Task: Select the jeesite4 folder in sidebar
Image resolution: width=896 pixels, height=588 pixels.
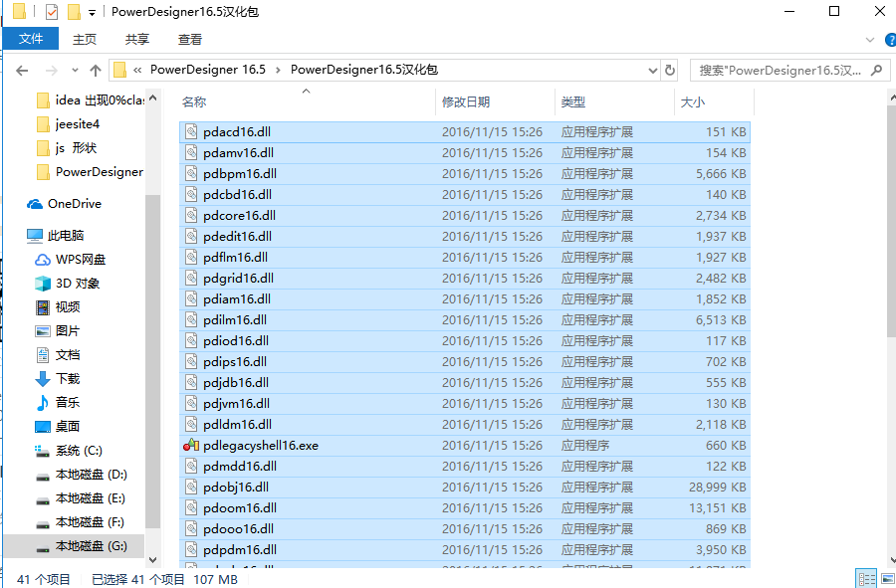Action: point(69,124)
